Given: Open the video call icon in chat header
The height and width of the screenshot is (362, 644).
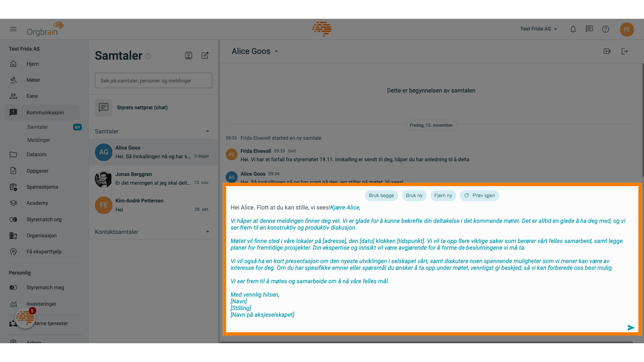Looking at the screenshot, I should point(607,51).
